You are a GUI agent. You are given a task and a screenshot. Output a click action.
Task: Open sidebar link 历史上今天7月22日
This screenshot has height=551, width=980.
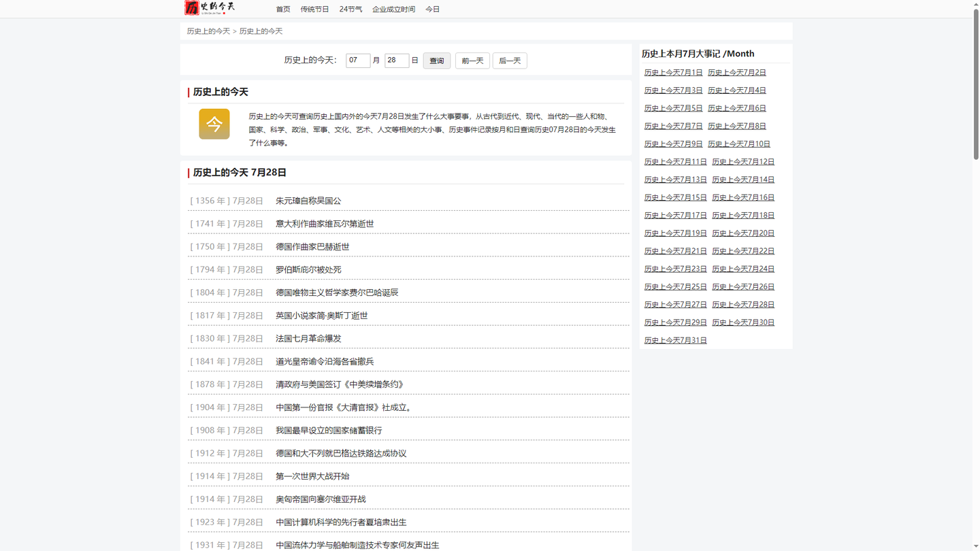(x=743, y=251)
